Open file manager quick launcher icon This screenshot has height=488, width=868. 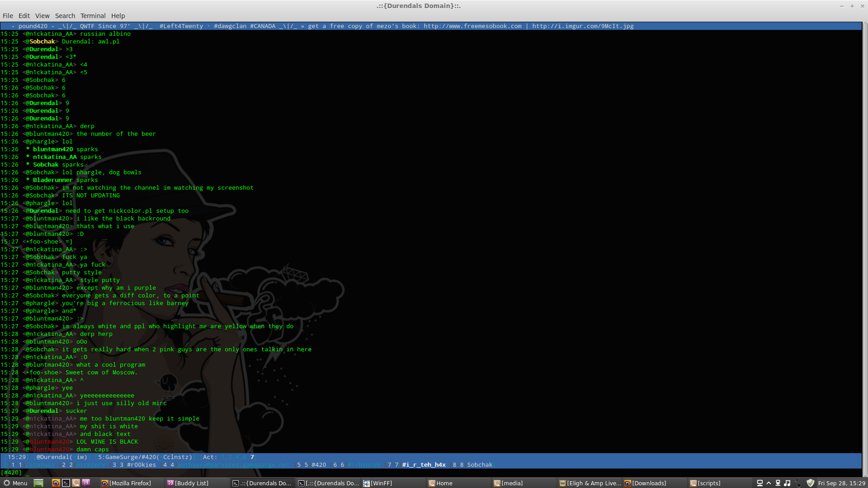(x=76, y=483)
